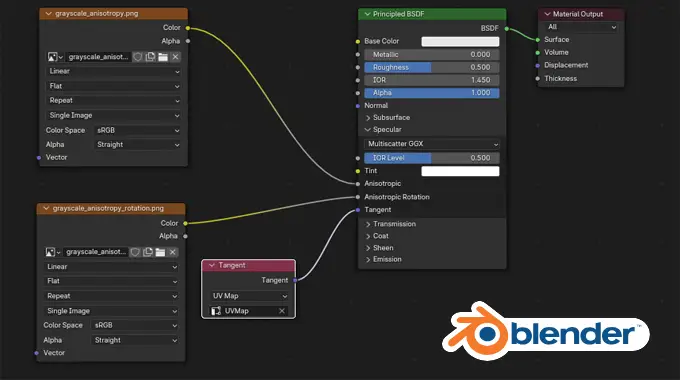Image resolution: width=680 pixels, height=380 pixels.
Task: Click new image icon in grayscale_anisotropy_rotation.png node
Action: pos(148,252)
